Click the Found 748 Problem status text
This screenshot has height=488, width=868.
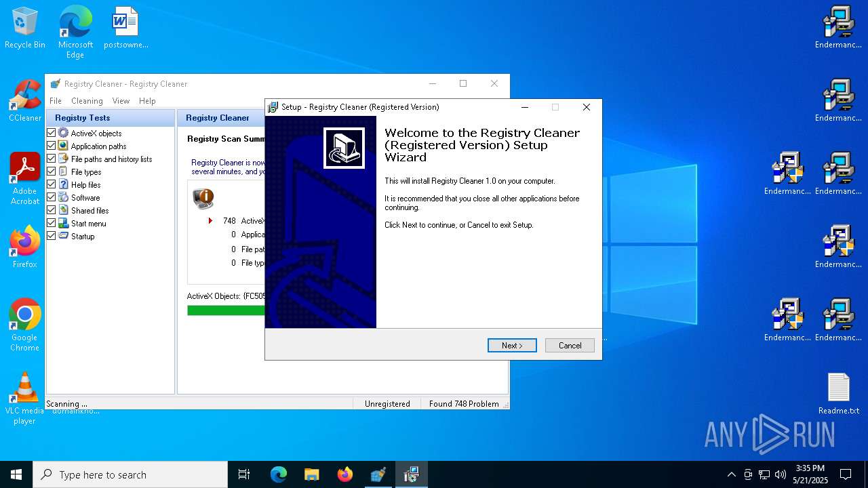coord(464,404)
